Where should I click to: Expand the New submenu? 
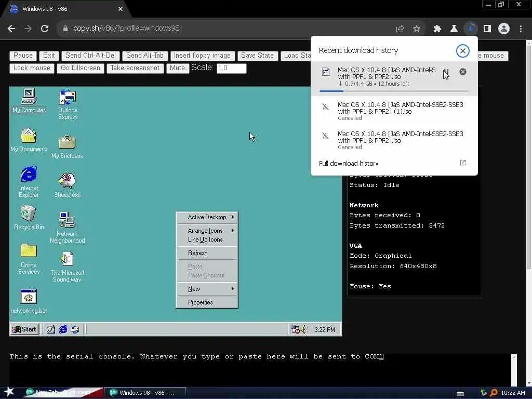click(x=207, y=289)
